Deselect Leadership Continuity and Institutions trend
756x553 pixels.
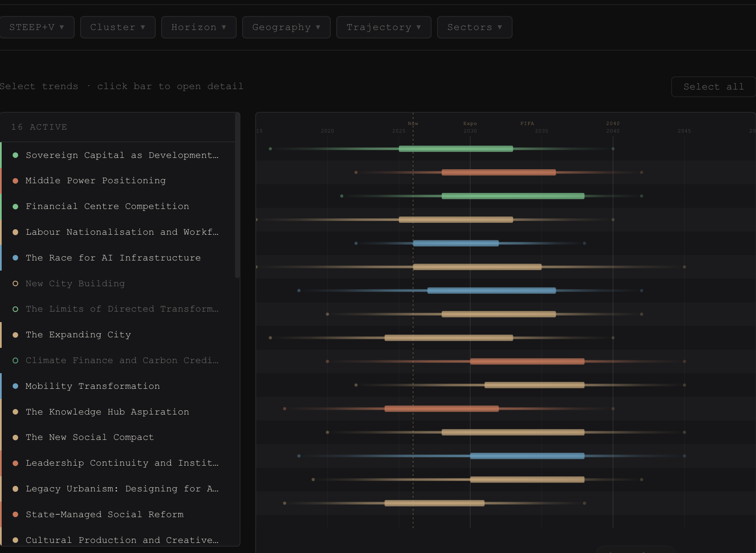(118, 463)
